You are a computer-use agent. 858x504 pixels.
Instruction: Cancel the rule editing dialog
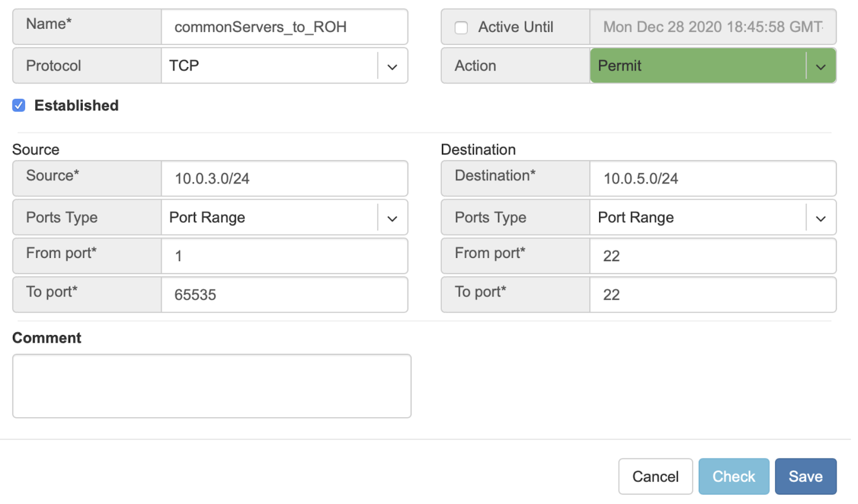tap(655, 476)
